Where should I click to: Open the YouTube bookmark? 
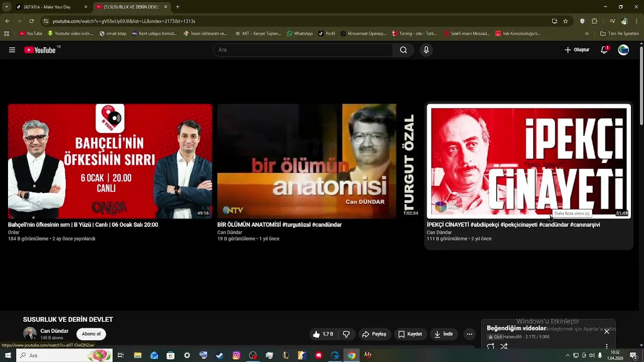coord(31,34)
